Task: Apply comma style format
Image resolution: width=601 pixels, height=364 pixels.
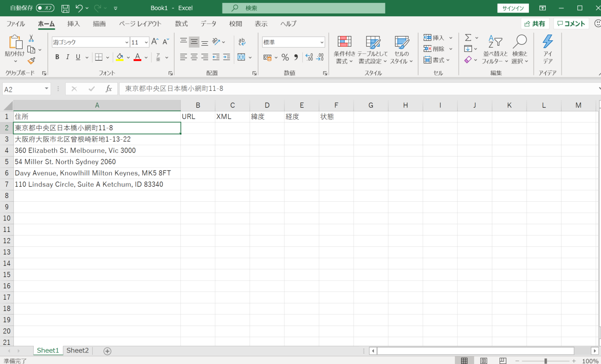Action: tap(296, 57)
